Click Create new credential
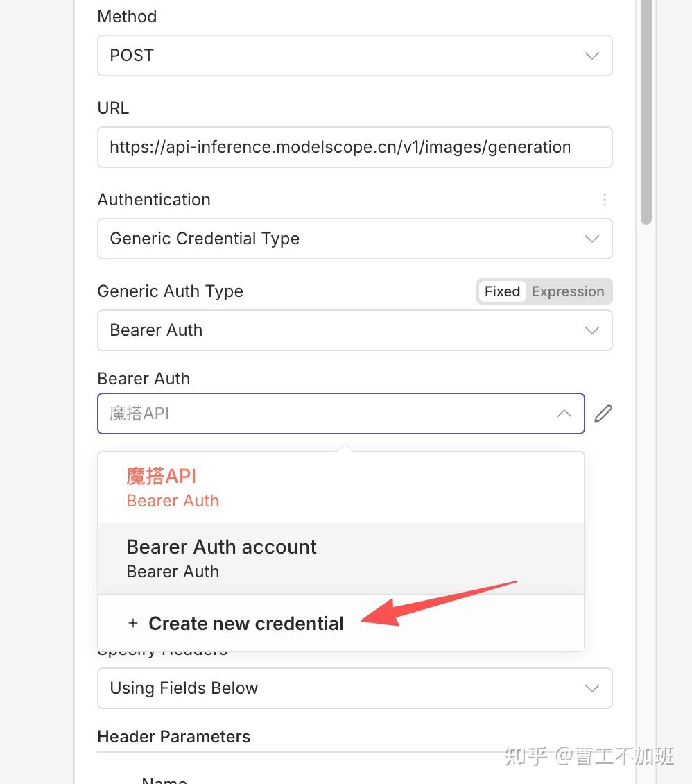Viewport: 692px width, 784px height. pyautogui.click(x=246, y=624)
